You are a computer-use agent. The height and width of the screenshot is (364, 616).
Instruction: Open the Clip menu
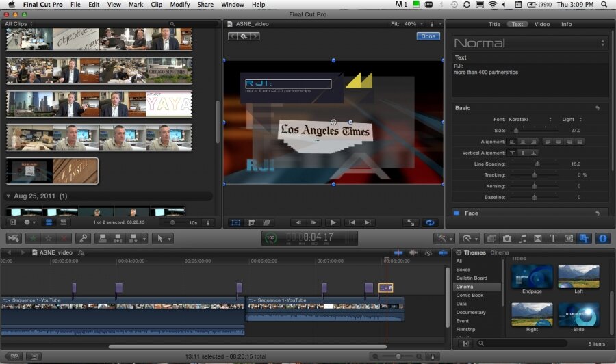tap(156, 4)
